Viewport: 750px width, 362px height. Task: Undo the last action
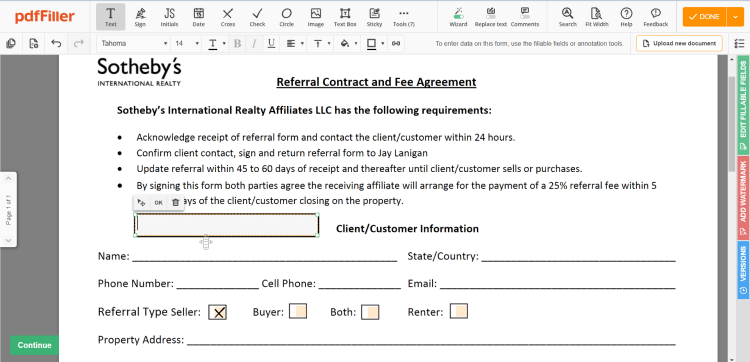pyautogui.click(x=56, y=44)
